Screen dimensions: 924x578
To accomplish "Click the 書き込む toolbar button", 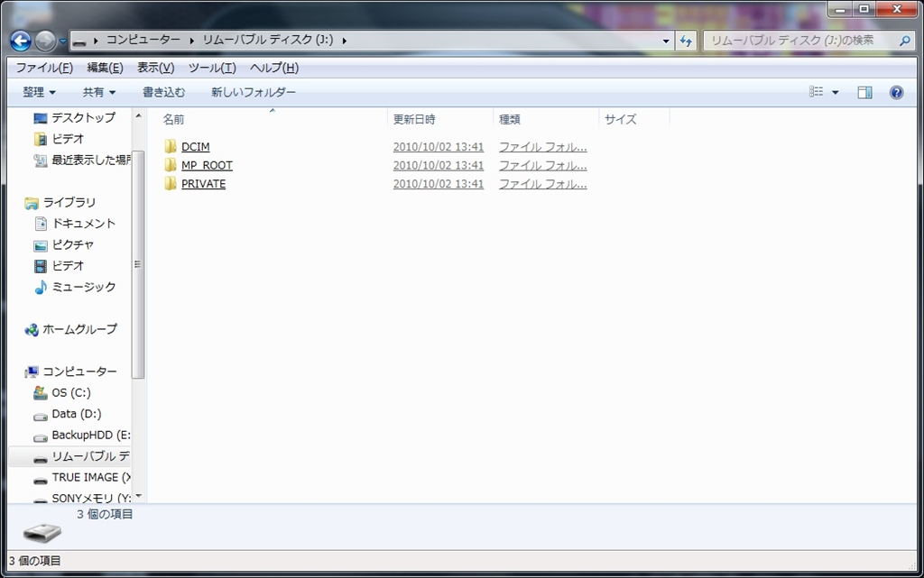I will [x=164, y=92].
